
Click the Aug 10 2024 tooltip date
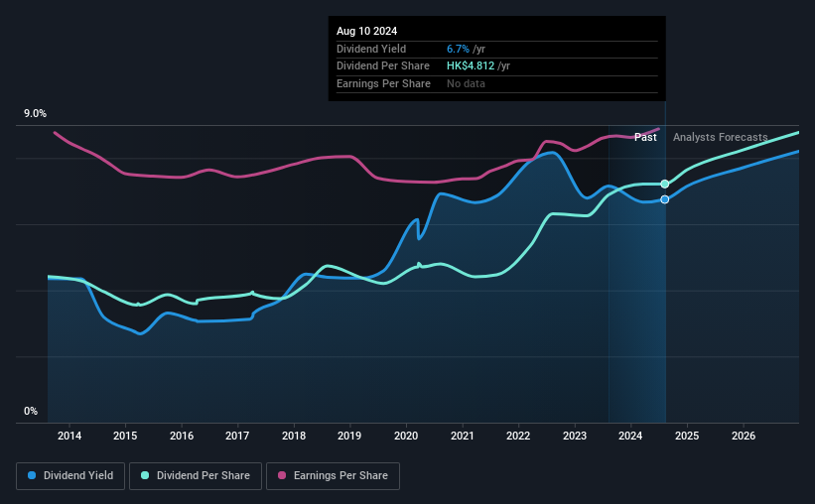(x=366, y=31)
